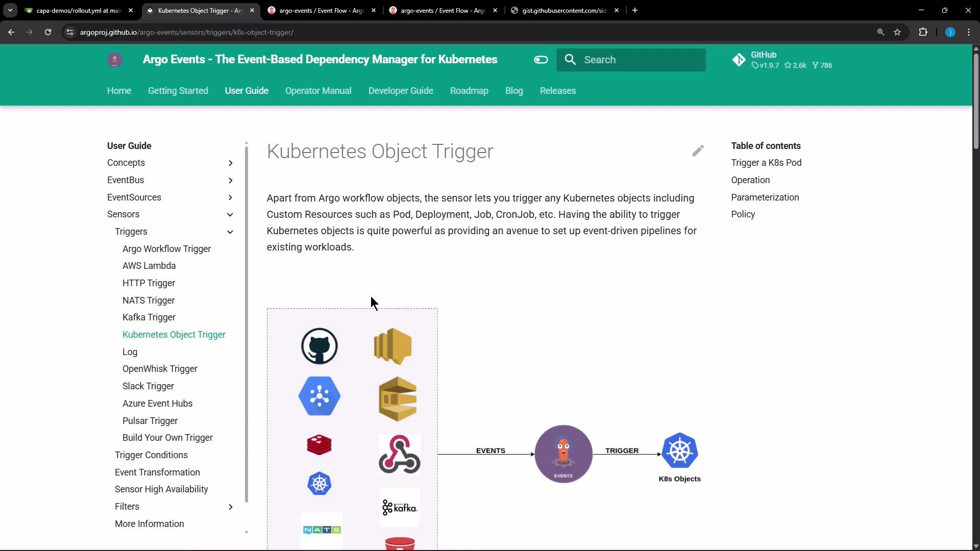The width and height of the screenshot is (980, 551).
Task: Select the User Guide nav tab
Action: tap(247, 91)
